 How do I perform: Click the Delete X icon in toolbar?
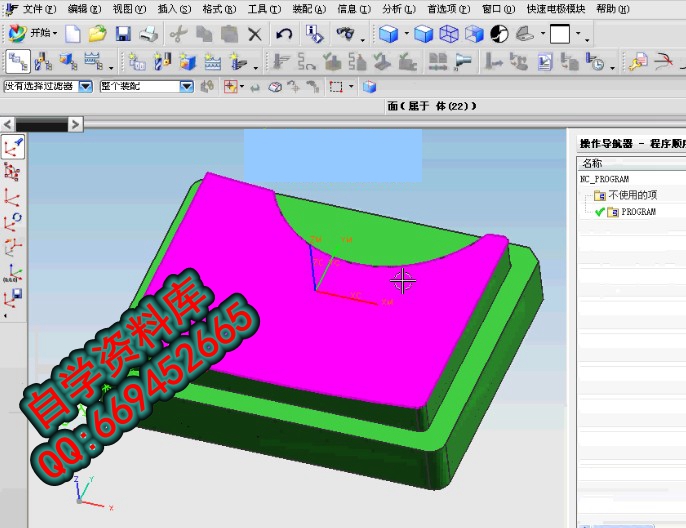[x=255, y=34]
